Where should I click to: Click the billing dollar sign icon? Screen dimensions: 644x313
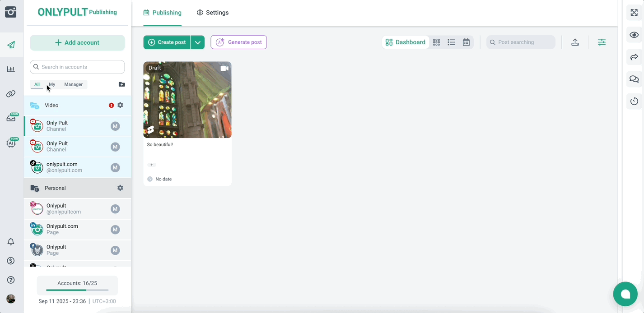pyautogui.click(x=11, y=261)
